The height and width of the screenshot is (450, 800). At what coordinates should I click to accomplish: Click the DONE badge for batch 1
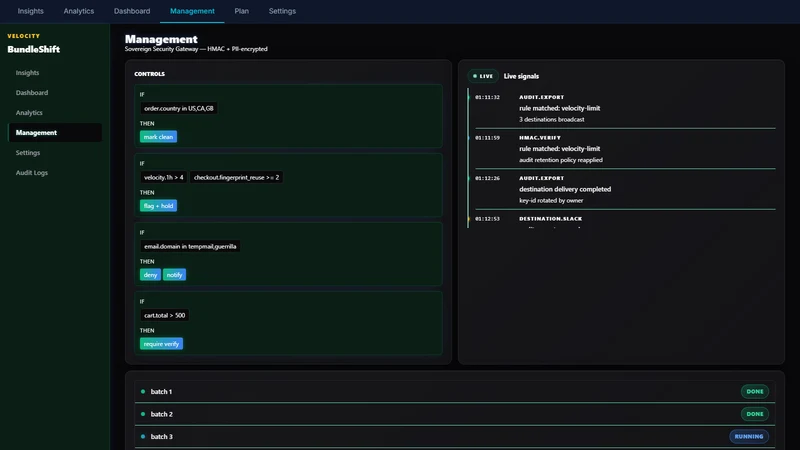point(755,391)
